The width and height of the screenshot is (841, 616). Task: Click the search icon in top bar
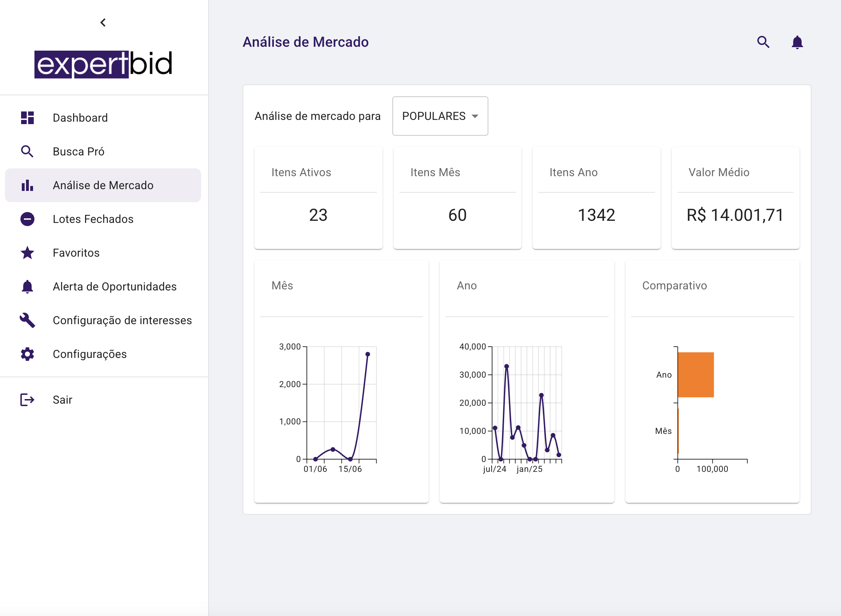(x=763, y=42)
